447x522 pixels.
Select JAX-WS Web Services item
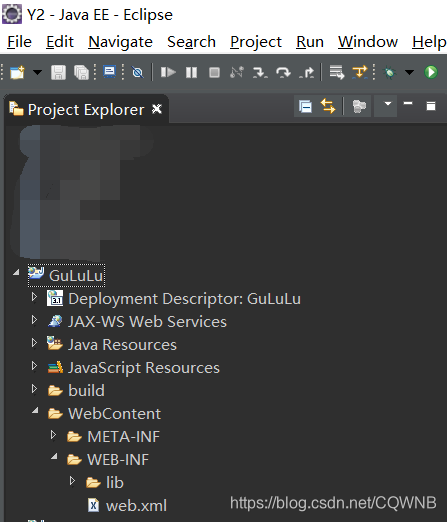click(x=147, y=322)
